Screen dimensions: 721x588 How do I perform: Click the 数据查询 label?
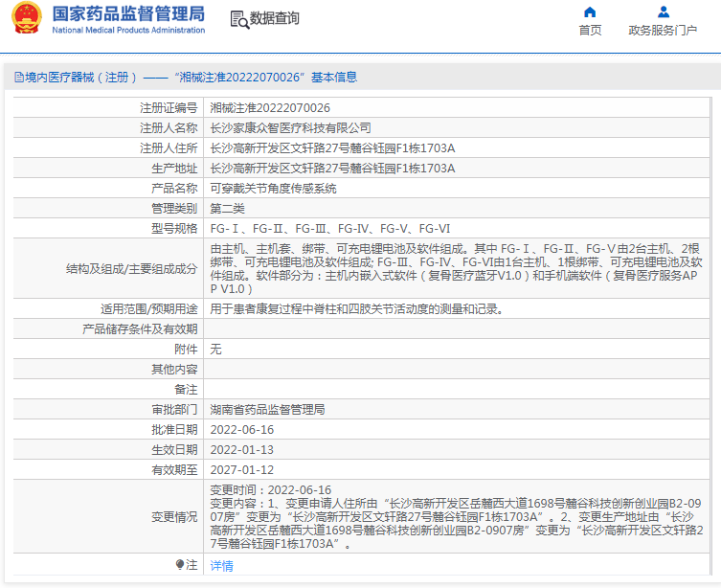pos(275,18)
